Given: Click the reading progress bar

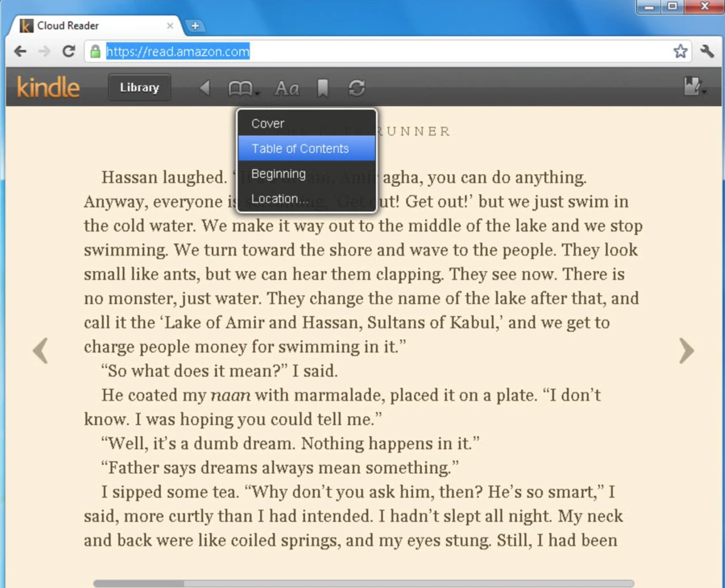Looking at the screenshot, I should (363, 583).
